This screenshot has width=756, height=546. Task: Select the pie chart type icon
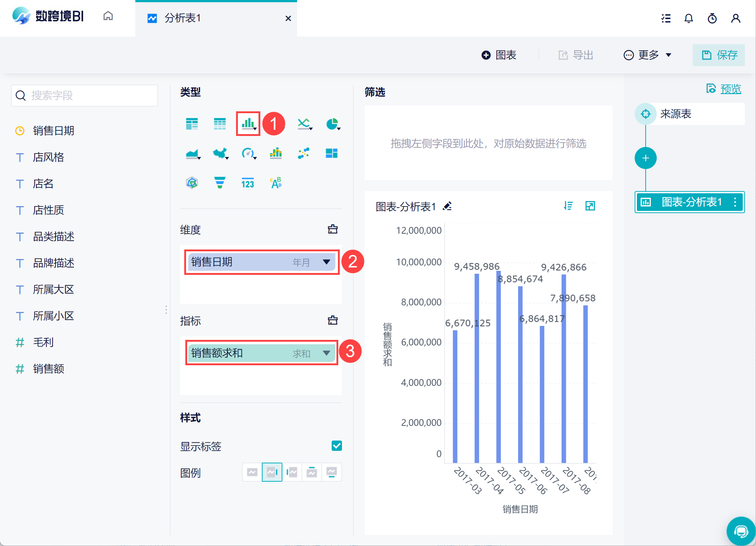[x=332, y=124]
